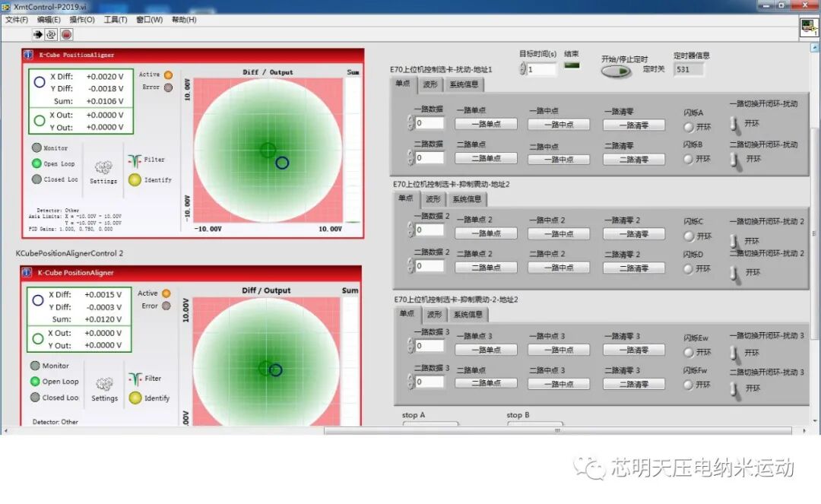Click the Run Continuously toolbar icon
Viewport: 821px width, 504px height.
point(51,34)
